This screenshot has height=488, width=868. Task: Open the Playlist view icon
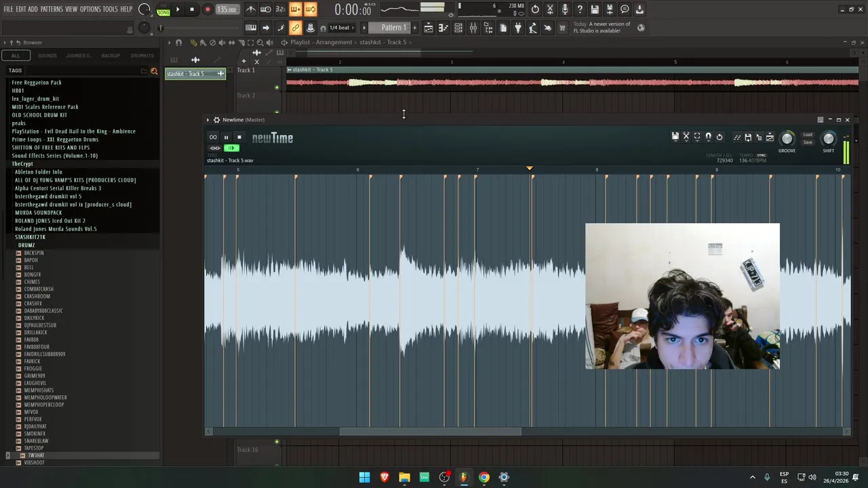tap(429, 28)
